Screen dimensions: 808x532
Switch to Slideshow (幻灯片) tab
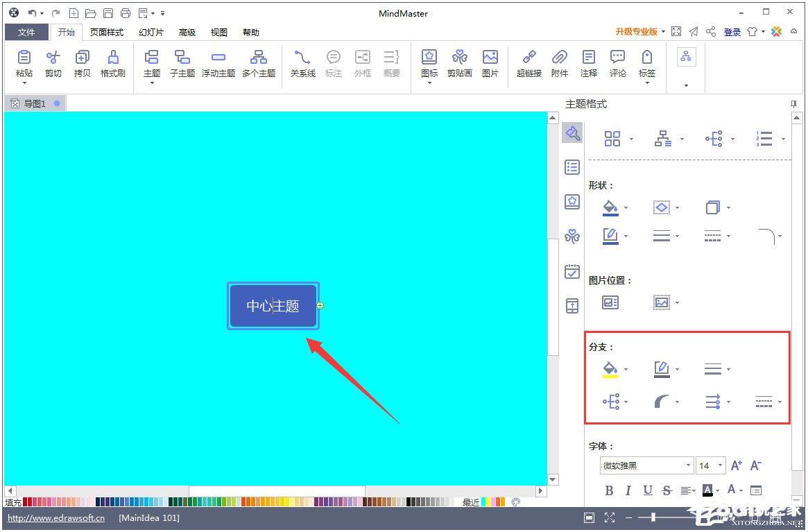(151, 32)
